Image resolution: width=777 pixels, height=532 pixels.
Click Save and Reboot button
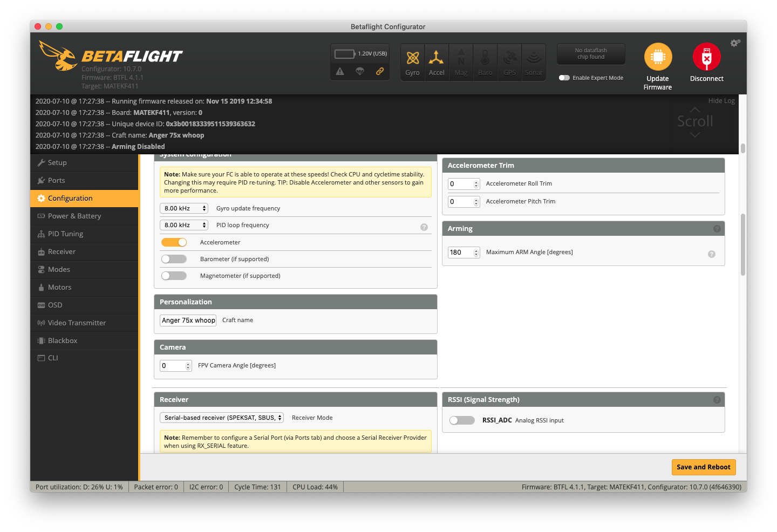pyautogui.click(x=704, y=467)
